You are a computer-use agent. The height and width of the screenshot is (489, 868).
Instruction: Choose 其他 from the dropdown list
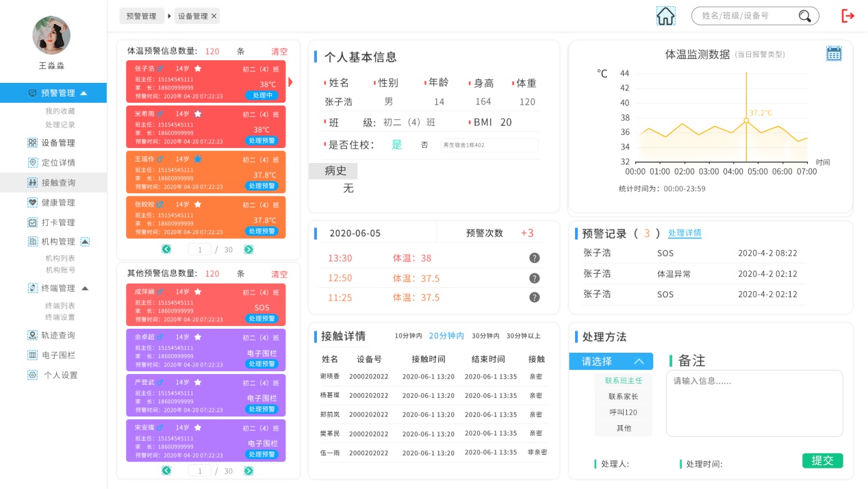tap(624, 428)
